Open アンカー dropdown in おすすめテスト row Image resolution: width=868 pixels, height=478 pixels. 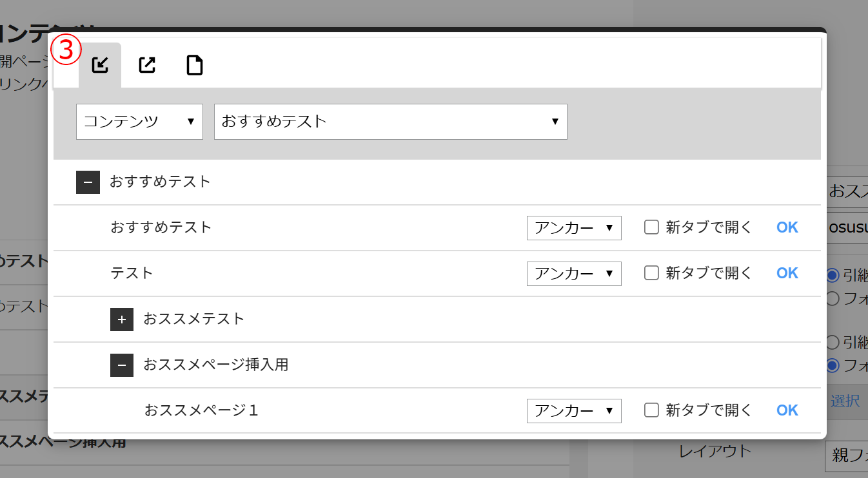[x=574, y=228]
